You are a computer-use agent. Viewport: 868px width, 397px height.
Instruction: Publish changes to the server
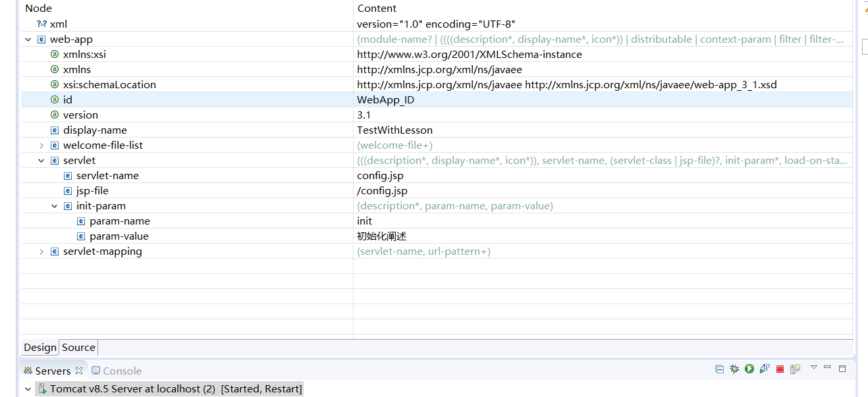[795, 369]
